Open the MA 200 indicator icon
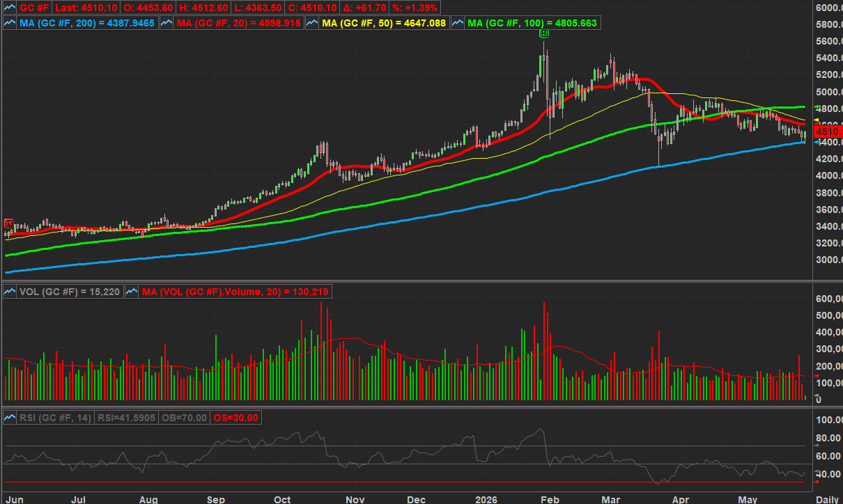 10,23
